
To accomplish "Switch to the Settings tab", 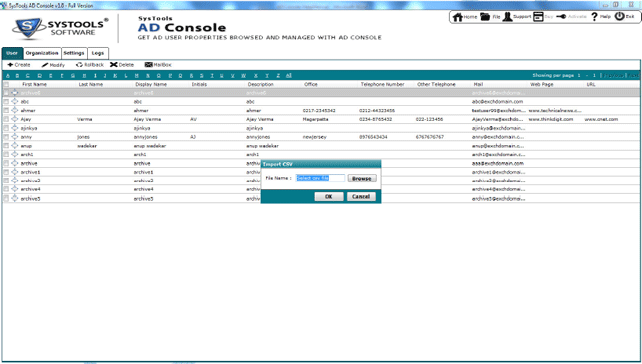I will [x=74, y=53].
